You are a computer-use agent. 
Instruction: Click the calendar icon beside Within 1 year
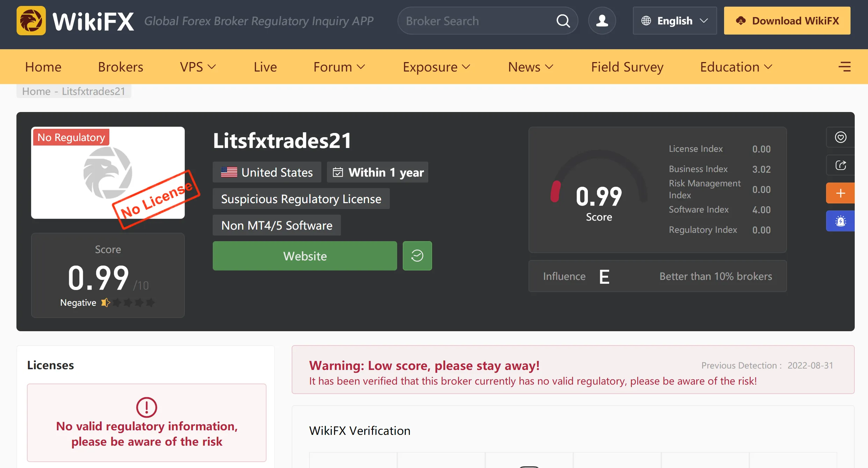(x=338, y=172)
